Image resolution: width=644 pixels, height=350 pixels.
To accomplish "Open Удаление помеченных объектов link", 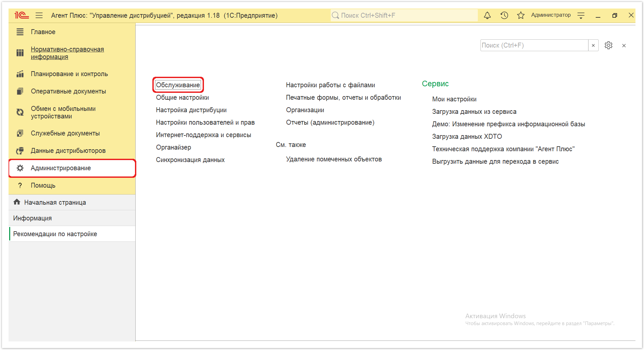I will pyautogui.click(x=334, y=159).
